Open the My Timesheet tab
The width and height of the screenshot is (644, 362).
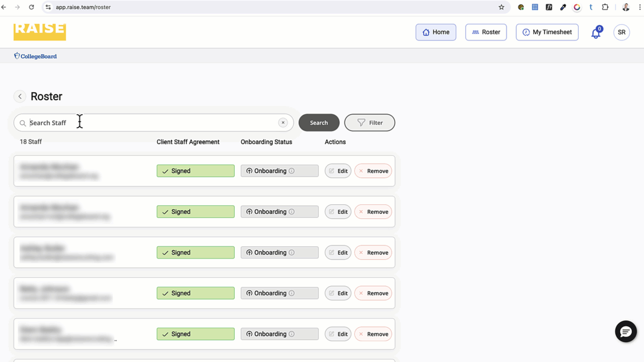click(x=547, y=32)
